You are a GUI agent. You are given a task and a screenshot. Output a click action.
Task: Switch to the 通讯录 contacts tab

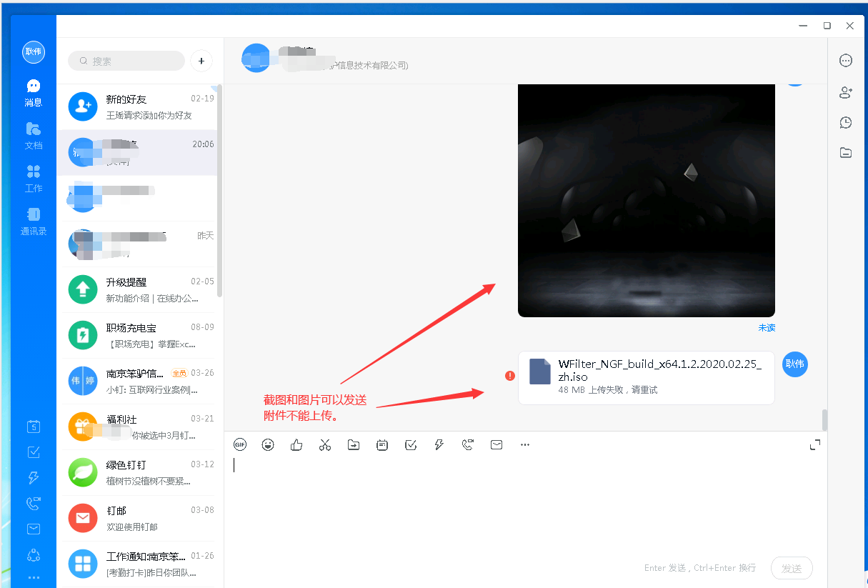pos(34,221)
